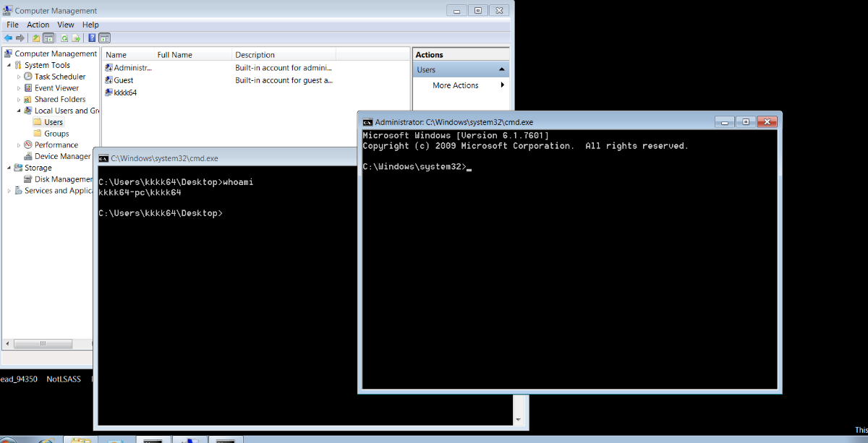
Task: Select the Task Scheduler clock icon
Action: (x=28, y=77)
